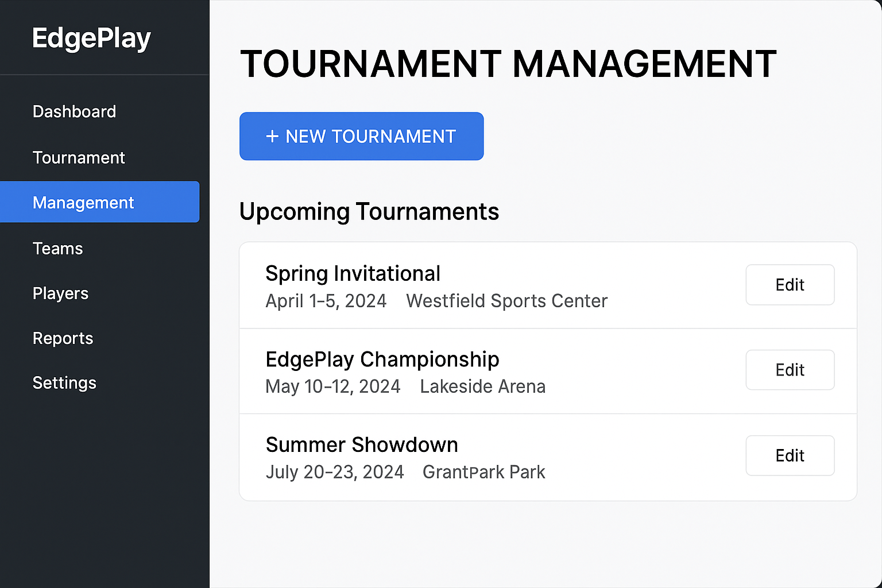Click the EdgePlay logo
The width and height of the screenshot is (882, 588).
91,38
